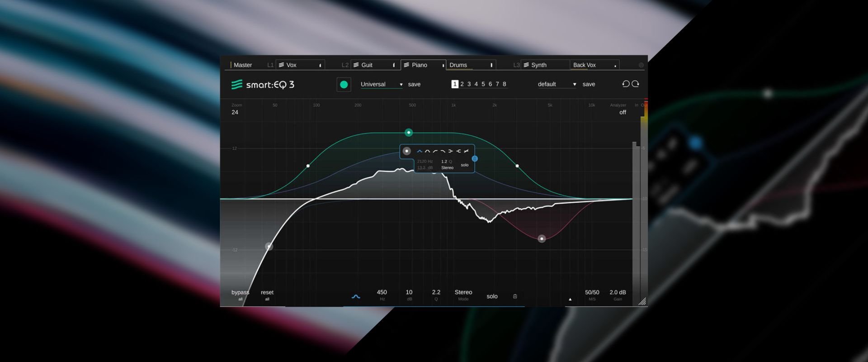This screenshot has width=868, height=362.
Task: Click blue delete handle on popup edge
Action: [x=475, y=159]
